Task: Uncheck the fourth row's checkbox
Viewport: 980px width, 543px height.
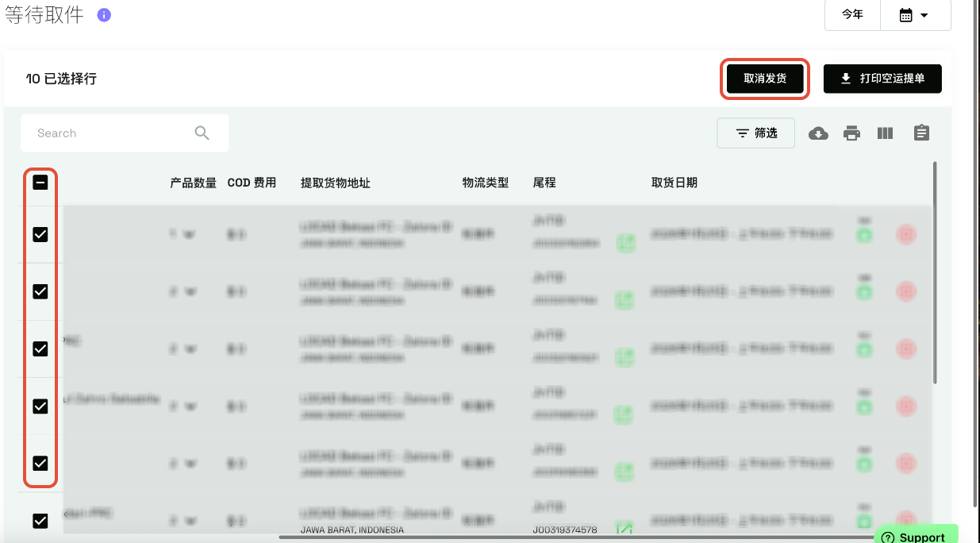Action: [40, 406]
